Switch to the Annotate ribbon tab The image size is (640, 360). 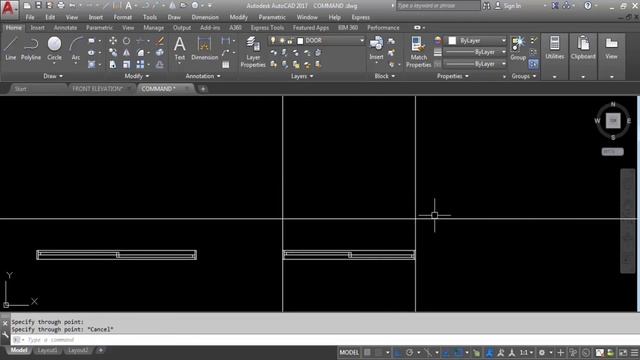pyautogui.click(x=65, y=28)
